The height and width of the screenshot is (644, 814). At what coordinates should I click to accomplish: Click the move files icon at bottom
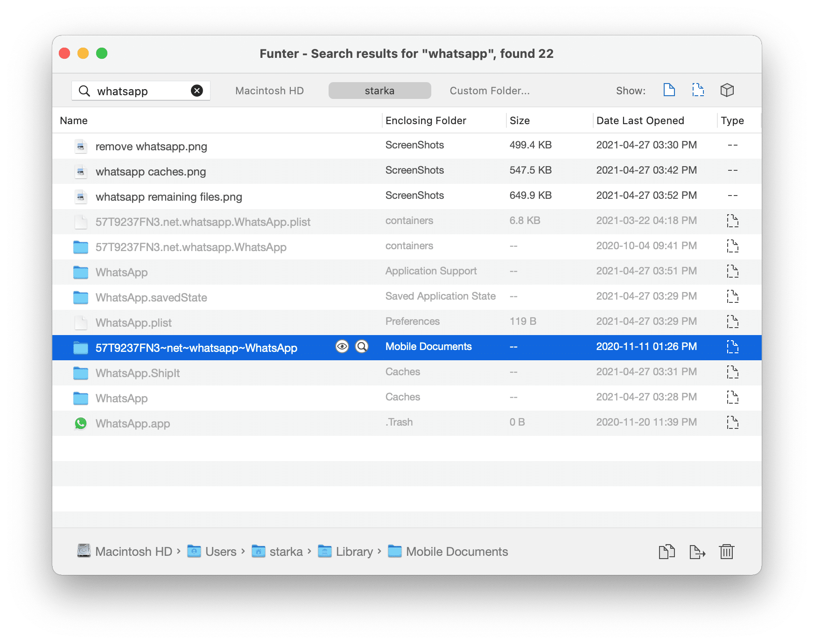click(697, 552)
